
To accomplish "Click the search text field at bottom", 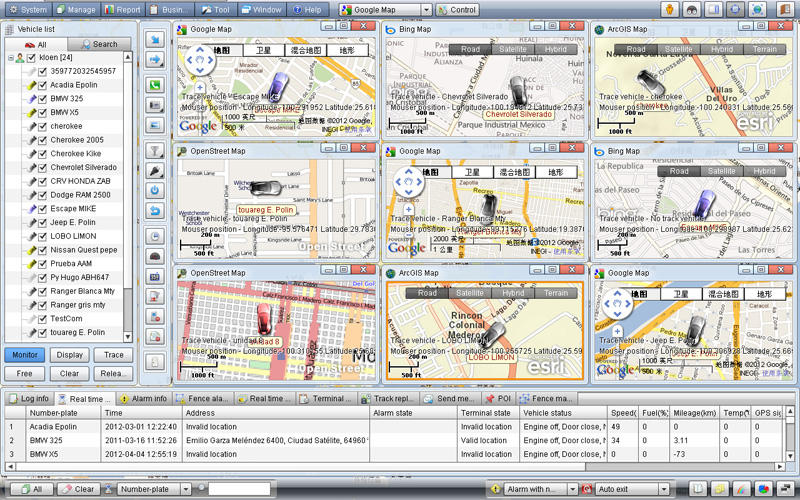I will (238, 489).
